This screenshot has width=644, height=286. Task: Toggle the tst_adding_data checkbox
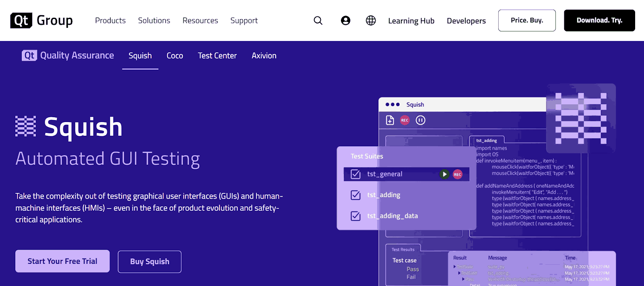click(355, 216)
